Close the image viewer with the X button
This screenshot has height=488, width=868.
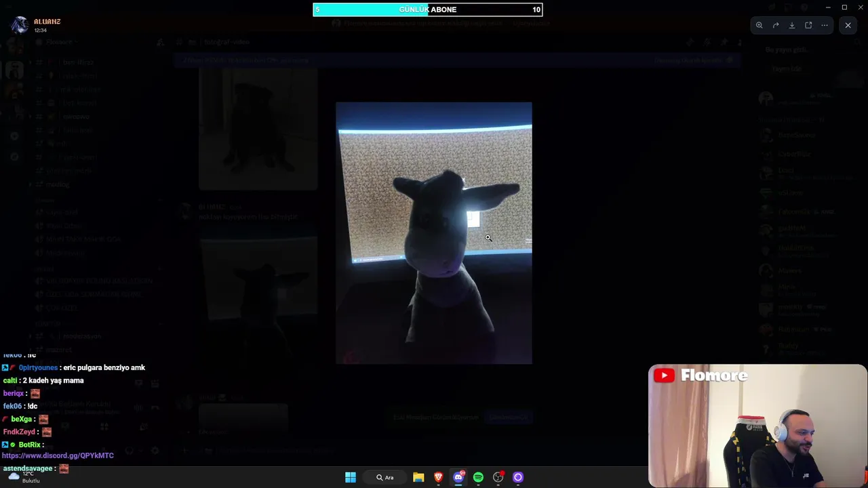click(x=848, y=25)
